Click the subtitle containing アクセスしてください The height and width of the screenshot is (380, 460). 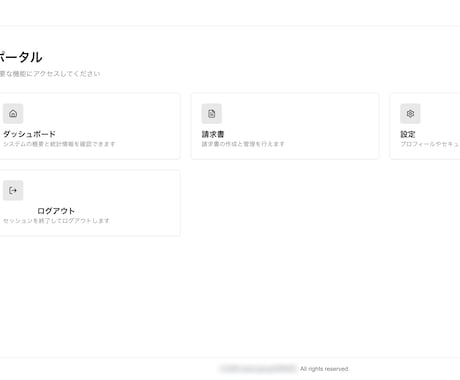50,74
